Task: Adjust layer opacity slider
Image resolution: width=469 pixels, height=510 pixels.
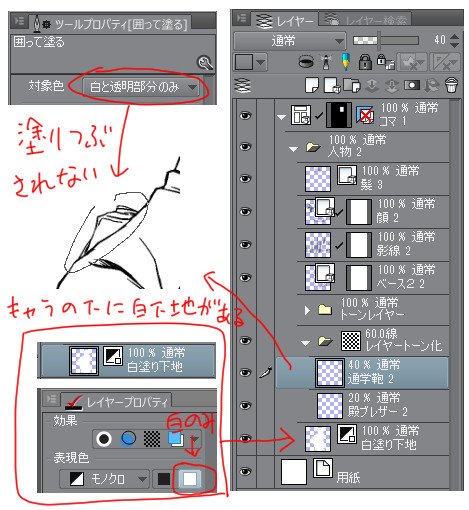Action: [386, 40]
